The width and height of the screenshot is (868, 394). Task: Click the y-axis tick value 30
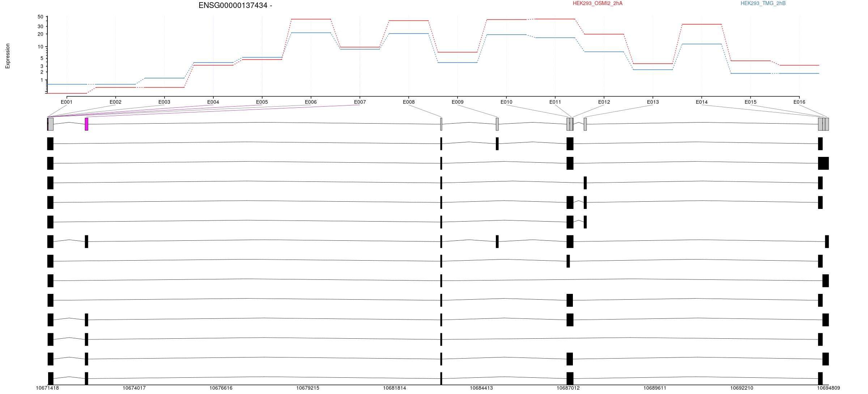40,26
